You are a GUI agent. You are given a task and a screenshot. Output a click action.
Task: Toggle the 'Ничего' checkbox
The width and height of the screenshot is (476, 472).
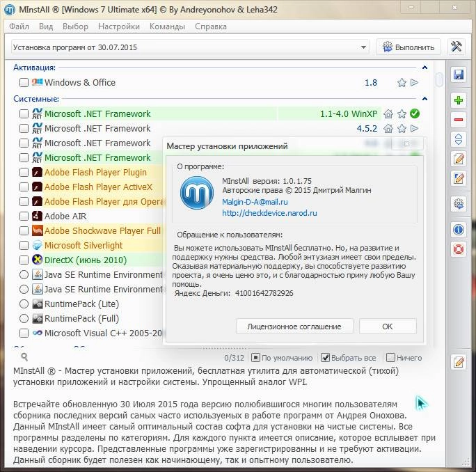pos(390,358)
